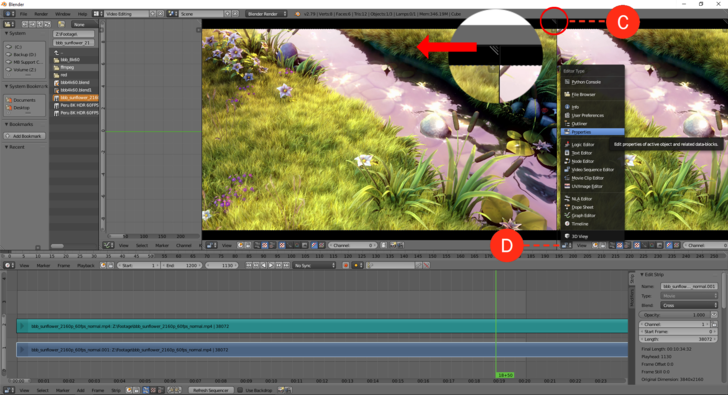Image resolution: width=728 pixels, height=395 pixels.
Task: Select the blue bbb_sunflower .001 strip
Action: click(322, 350)
